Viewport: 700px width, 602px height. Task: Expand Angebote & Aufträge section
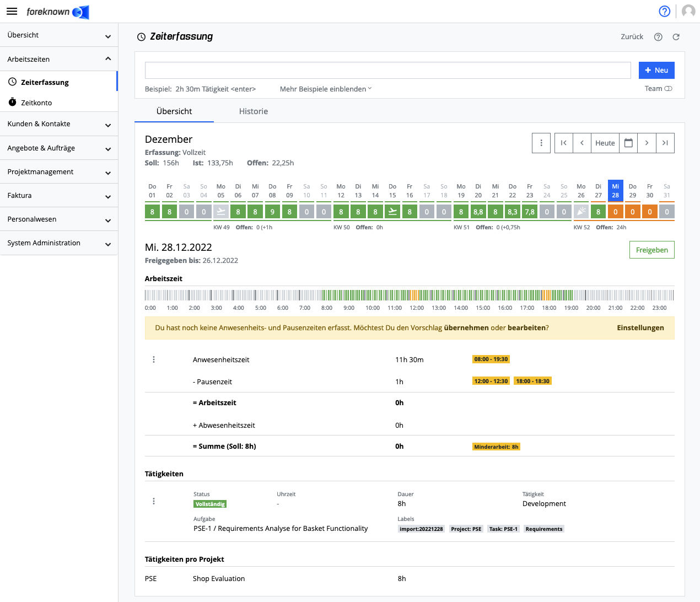pos(59,148)
